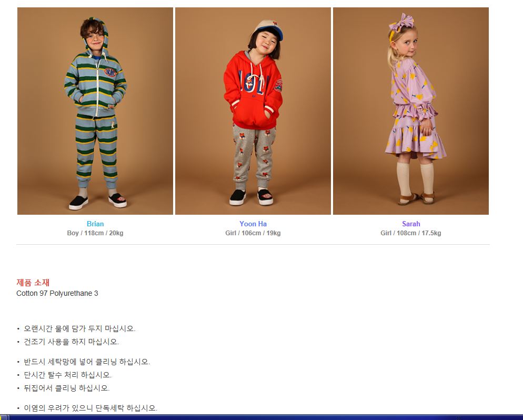Select Yoon Ha's Girl / 106cm / 19kg details
The height and width of the screenshot is (420, 523).
coord(253,233)
